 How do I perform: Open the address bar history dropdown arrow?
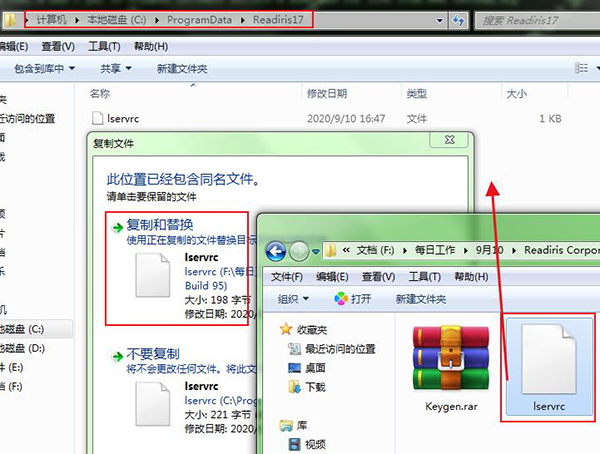tap(440, 20)
